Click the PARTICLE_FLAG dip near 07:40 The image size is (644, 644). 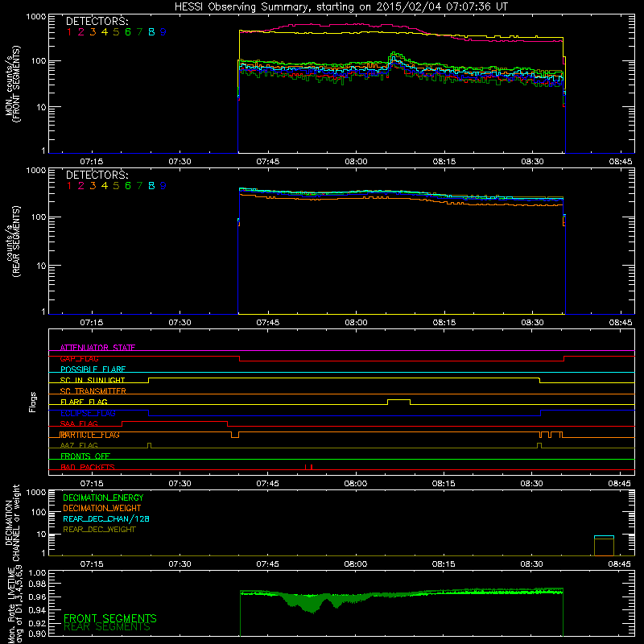[x=235, y=435]
